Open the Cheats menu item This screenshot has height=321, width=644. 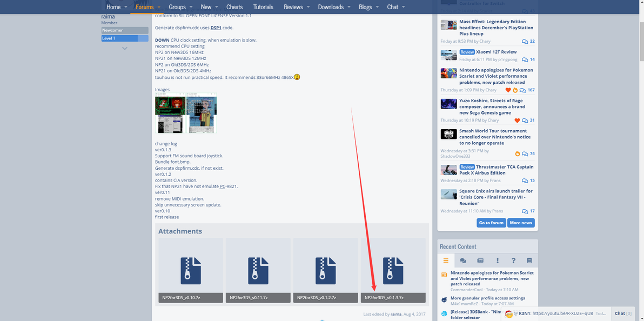click(234, 7)
